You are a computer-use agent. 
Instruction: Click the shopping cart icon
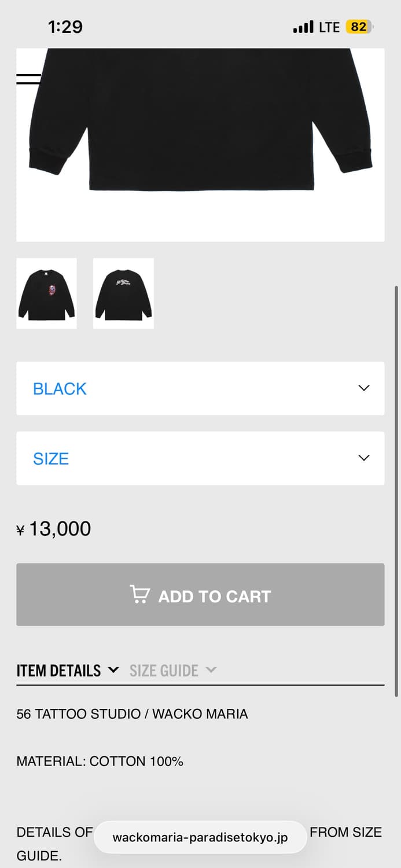139,595
